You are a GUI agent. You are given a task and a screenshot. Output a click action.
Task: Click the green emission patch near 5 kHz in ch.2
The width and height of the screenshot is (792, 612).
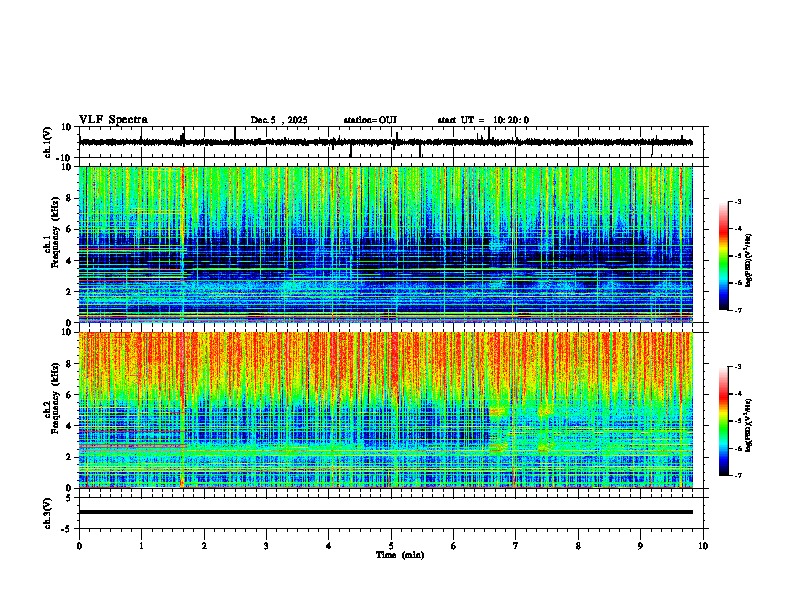click(498, 412)
